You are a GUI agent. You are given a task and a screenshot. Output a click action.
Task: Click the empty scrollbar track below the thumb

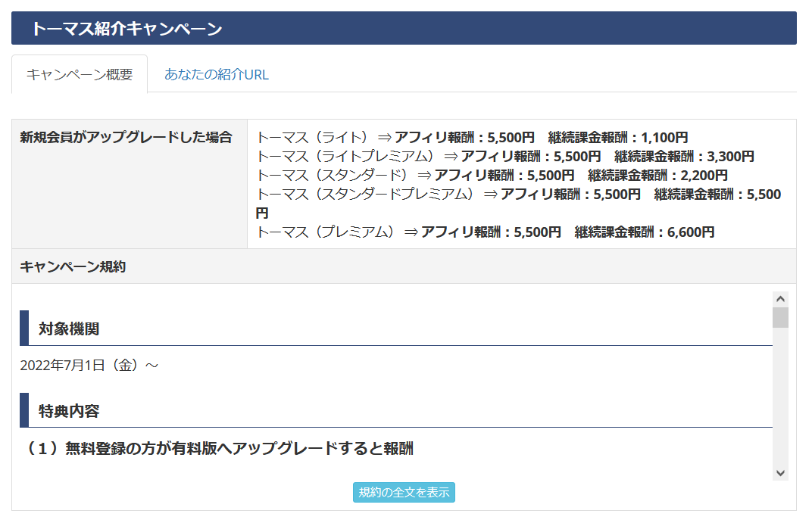click(780, 401)
